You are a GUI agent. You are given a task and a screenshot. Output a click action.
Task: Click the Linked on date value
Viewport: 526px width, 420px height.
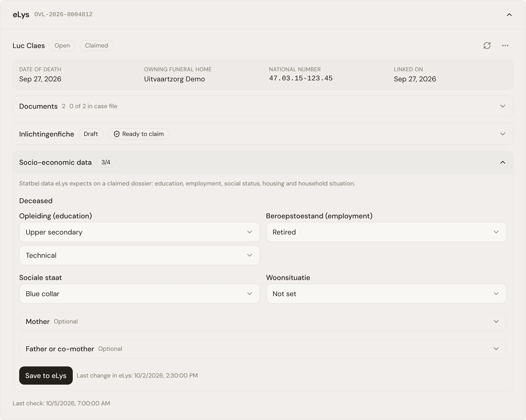[x=415, y=79]
